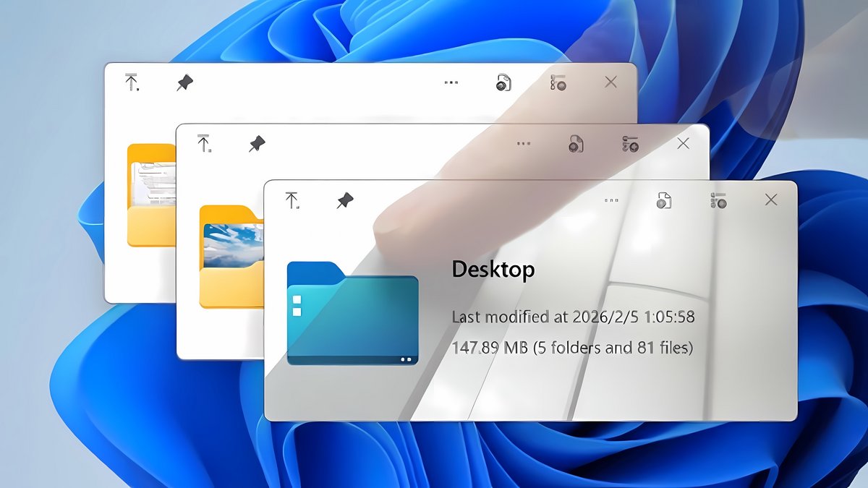Pin the Desktop preview card
The image size is (868, 488).
[346, 202]
